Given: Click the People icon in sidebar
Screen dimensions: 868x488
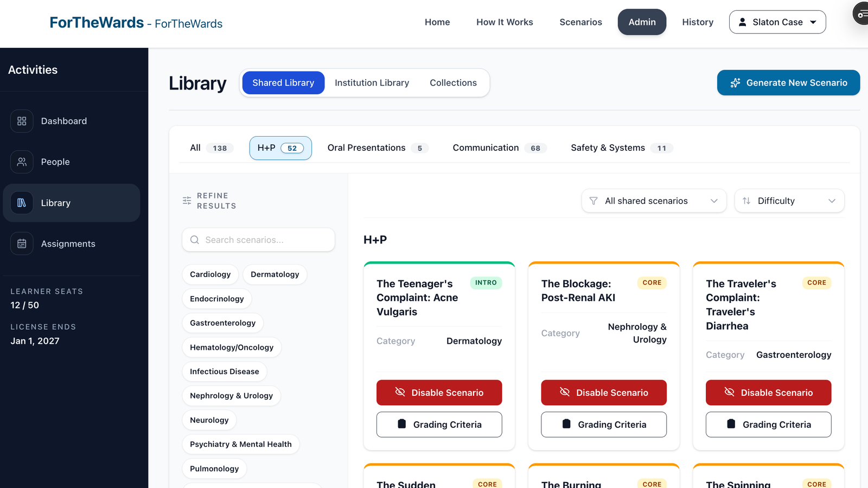Looking at the screenshot, I should [x=22, y=162].
